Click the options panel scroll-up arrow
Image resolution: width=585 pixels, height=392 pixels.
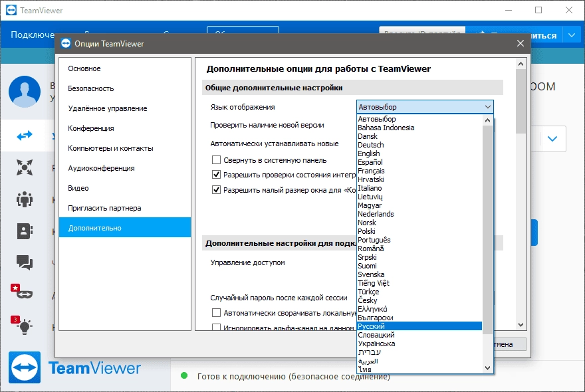point(521,64)
